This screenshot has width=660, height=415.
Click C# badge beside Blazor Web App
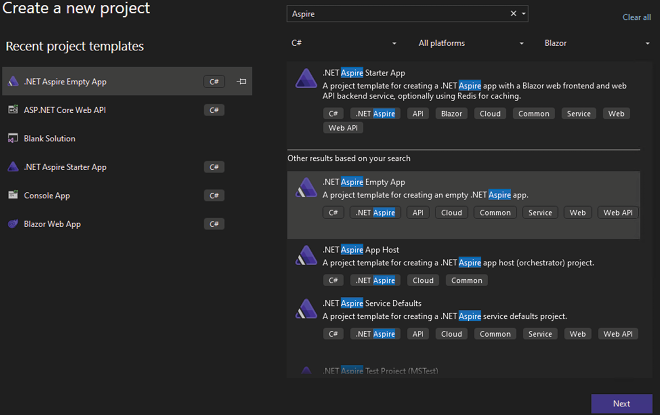pyautogui.click(x=214, y=224)
